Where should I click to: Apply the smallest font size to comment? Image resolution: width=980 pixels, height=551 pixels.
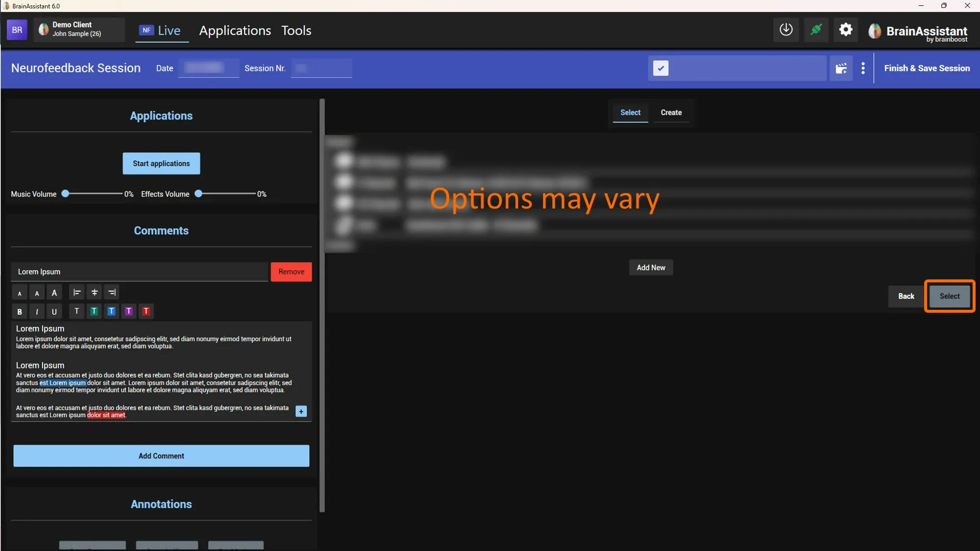[20, 293]
